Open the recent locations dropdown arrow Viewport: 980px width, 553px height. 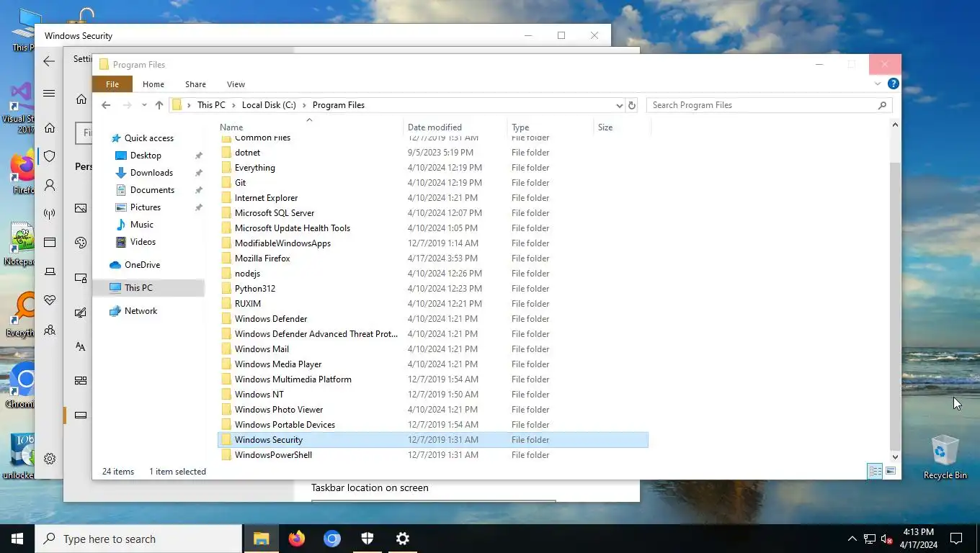pos(144,105)
